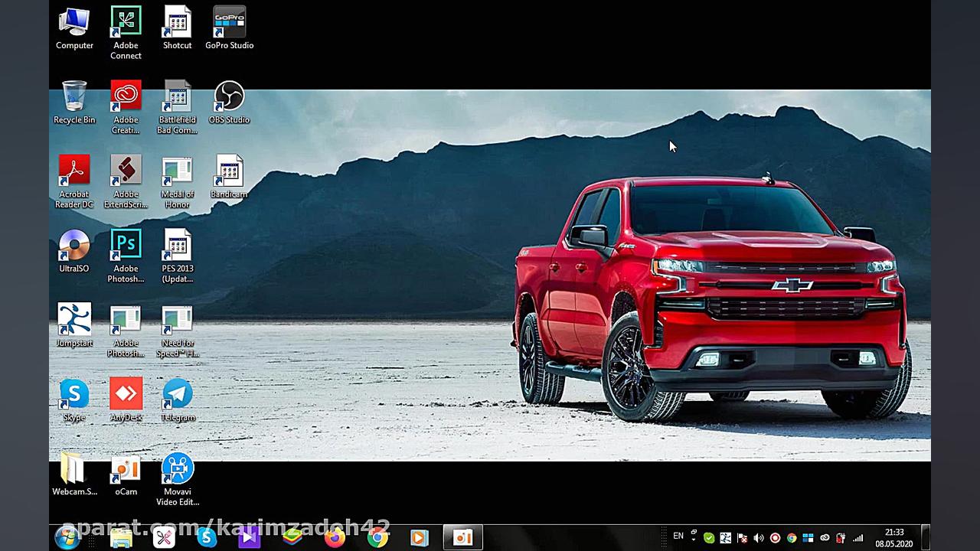Launch Google Chrome from the taskbar
Screen dimensions: 980x551
point(377,538)
